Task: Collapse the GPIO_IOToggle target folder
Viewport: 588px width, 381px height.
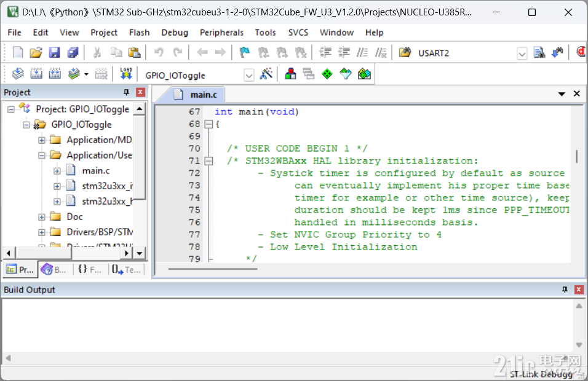Action: [26, 125]
